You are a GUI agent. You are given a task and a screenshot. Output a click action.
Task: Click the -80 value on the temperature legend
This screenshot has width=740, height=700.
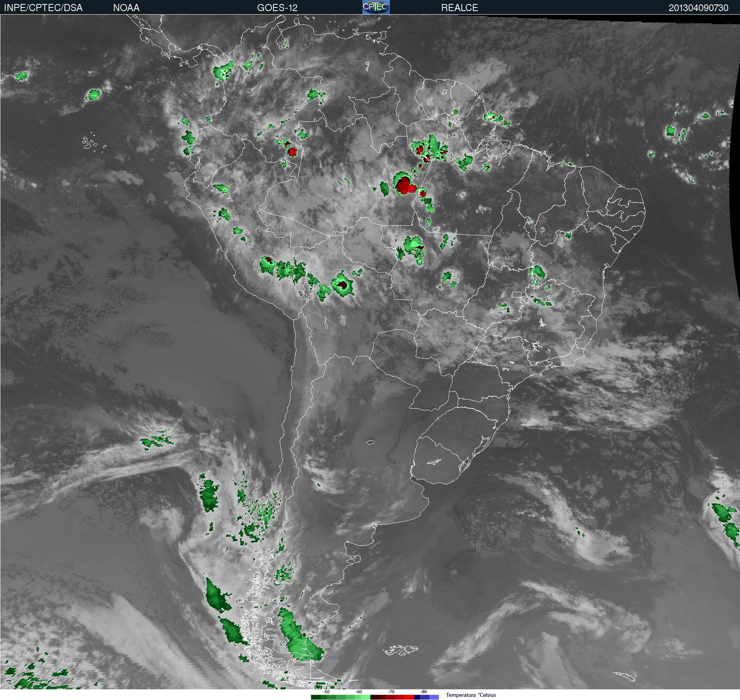[424, 692]
